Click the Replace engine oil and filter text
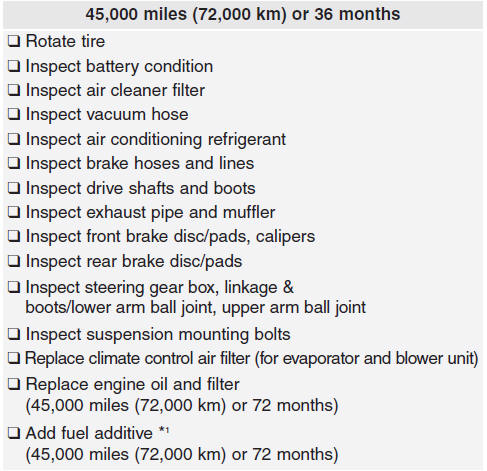This screenshot has height=471, width=487. 132,384
